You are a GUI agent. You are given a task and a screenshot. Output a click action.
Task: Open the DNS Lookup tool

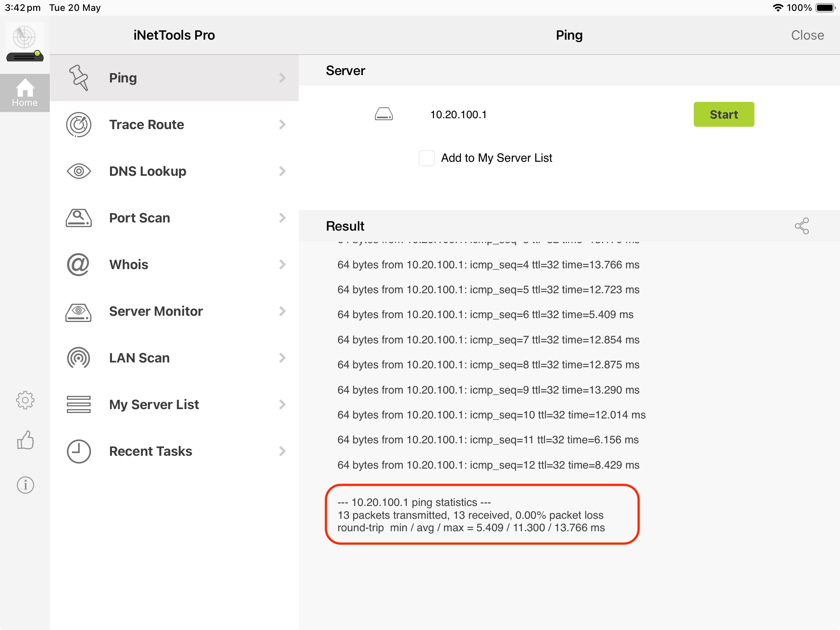[174, 171]
